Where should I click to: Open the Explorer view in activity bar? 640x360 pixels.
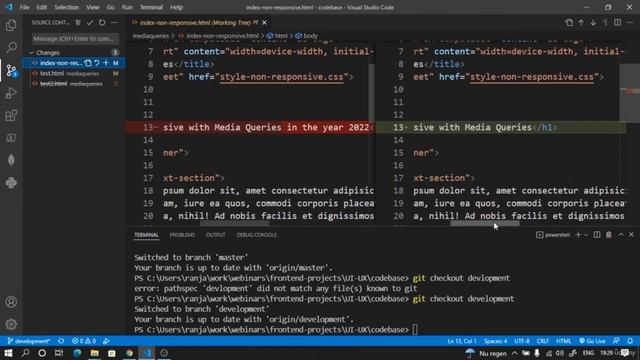(x=11, y=25)
